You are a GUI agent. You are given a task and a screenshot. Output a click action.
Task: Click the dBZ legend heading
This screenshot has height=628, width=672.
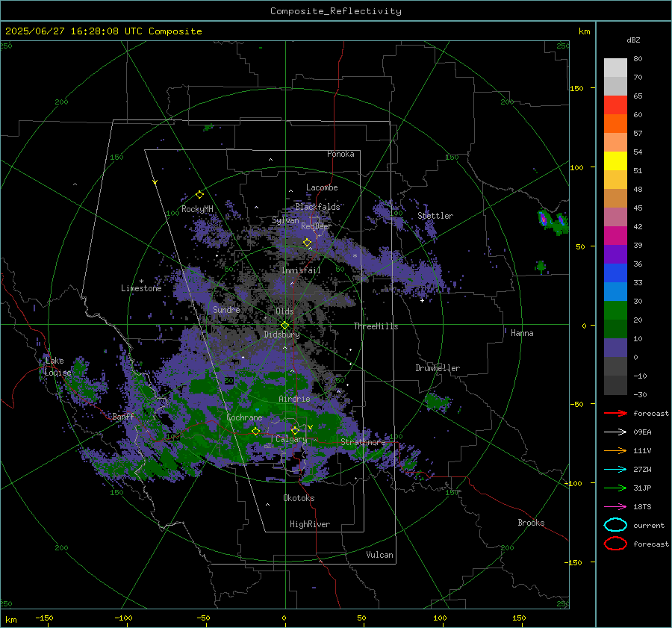633,40
